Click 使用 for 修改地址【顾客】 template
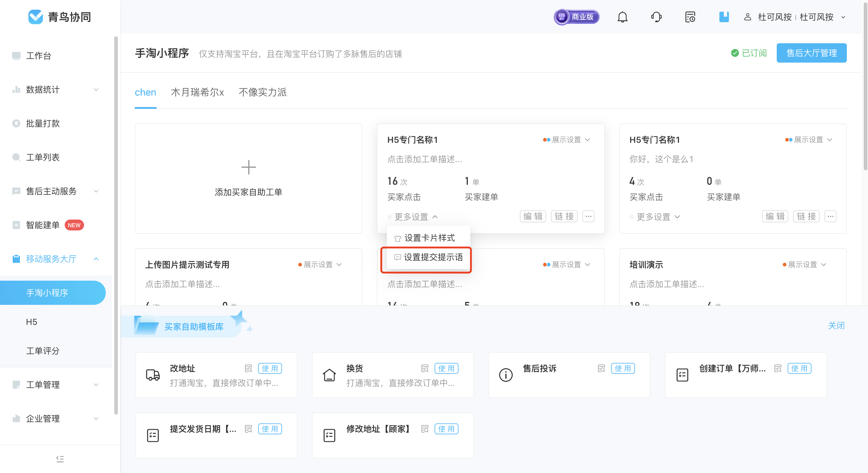The image size is (868, 473). [x=446, y=429]
